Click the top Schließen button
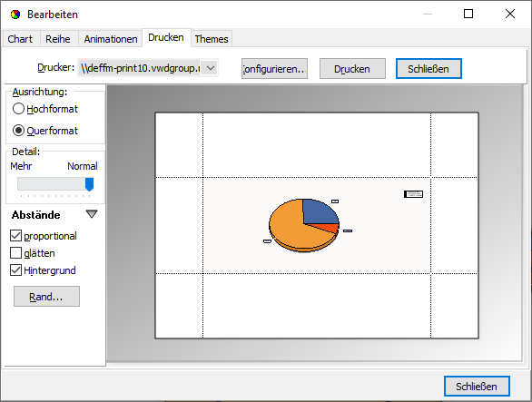Image resolution: width=532 pixels, height=402 pixels. click(x=429, y=69)
